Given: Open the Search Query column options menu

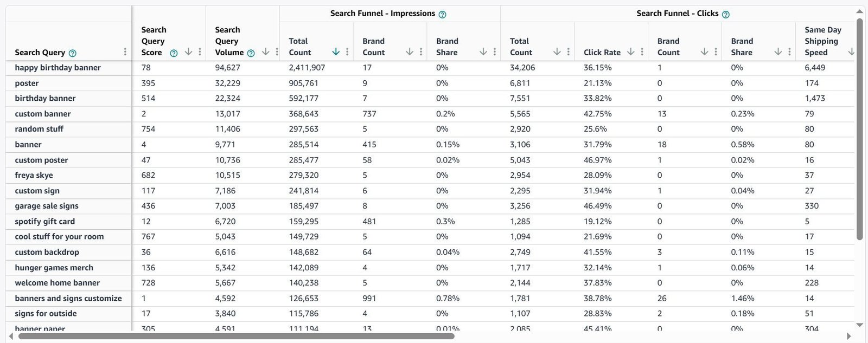Looking at the screenshot, I should coord(125,52).
